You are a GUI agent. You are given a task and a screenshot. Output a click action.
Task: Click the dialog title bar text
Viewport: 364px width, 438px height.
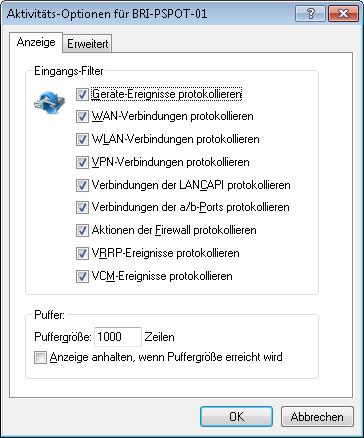click(x=107, y=14)
